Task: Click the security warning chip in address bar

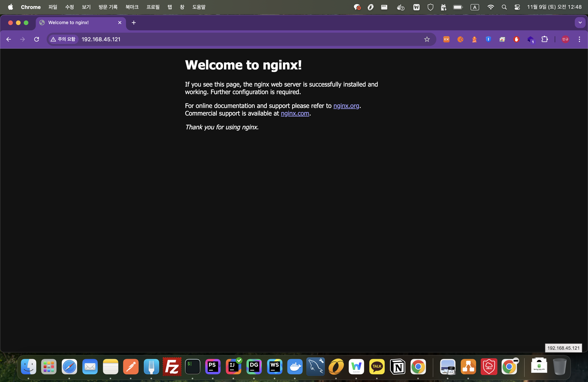Action: pos(63,39)
